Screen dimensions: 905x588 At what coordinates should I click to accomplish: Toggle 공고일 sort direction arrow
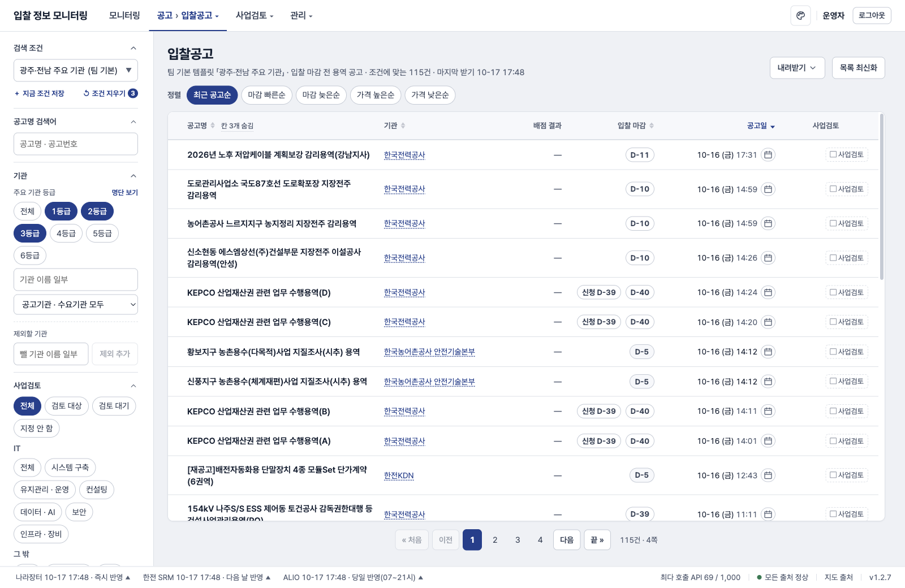click(773, 126)
